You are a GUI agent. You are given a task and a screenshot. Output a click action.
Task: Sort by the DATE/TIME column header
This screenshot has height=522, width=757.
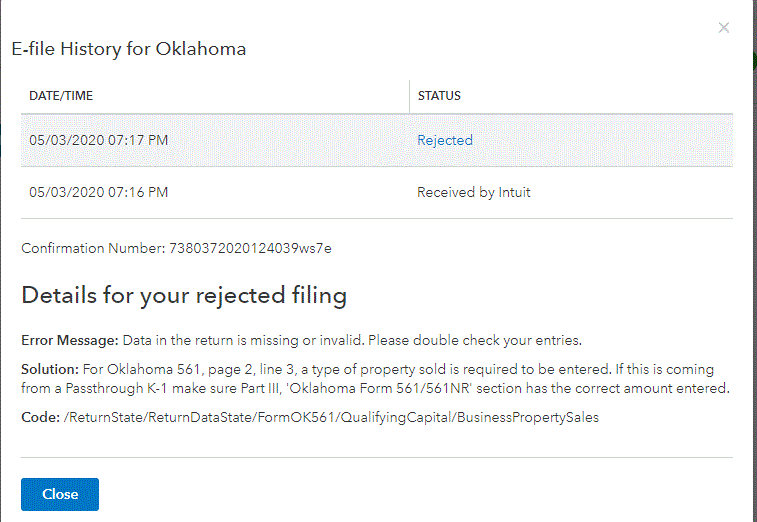tap(61, 96)
